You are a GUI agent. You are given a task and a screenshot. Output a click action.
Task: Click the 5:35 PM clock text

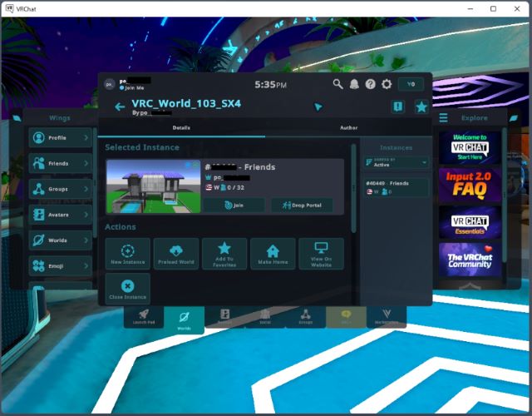tap(270, 84)
